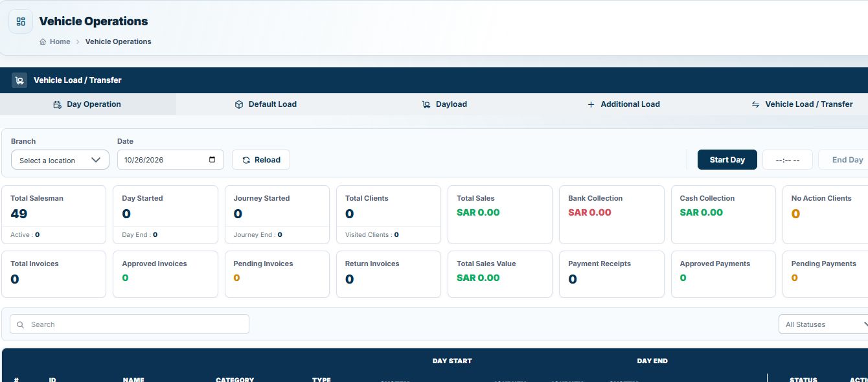Click the time field next to Start Day

click(788, 160)
